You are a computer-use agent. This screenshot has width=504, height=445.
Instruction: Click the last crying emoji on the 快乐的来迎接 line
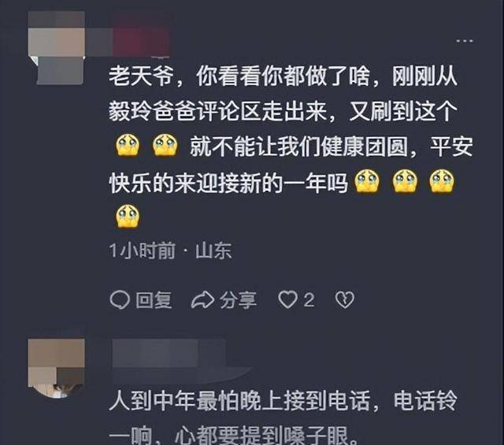(x=442, y=181)
